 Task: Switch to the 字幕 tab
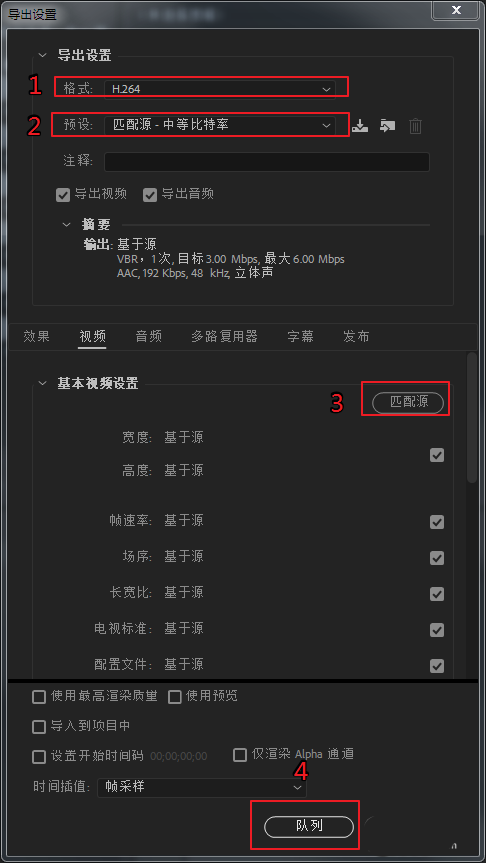301,336
